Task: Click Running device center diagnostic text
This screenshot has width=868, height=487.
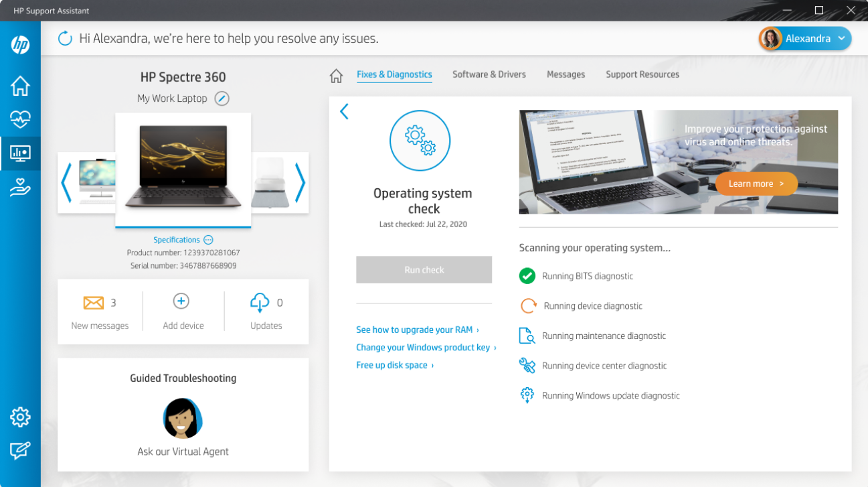Action: pyautogui.click(x=604, y=366)
